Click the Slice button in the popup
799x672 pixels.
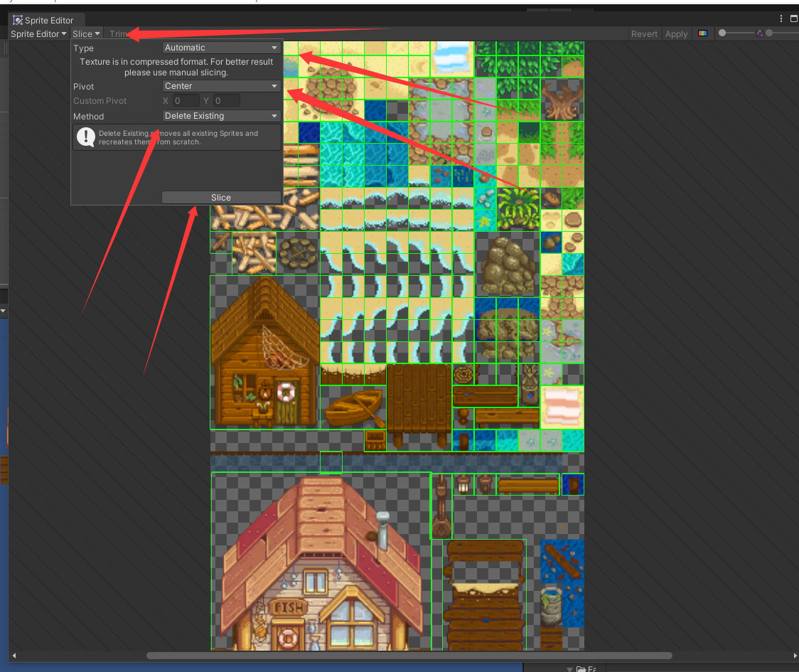[x=221, y=197]
